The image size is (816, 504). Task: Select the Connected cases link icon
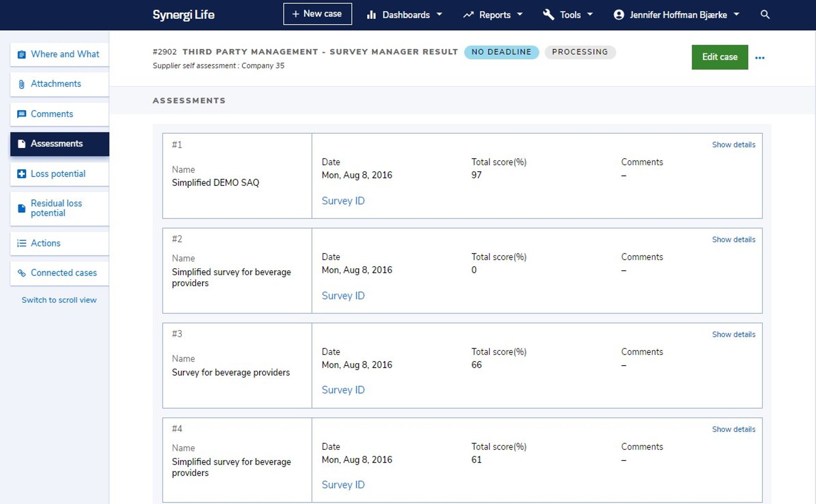tap(21, 273)
